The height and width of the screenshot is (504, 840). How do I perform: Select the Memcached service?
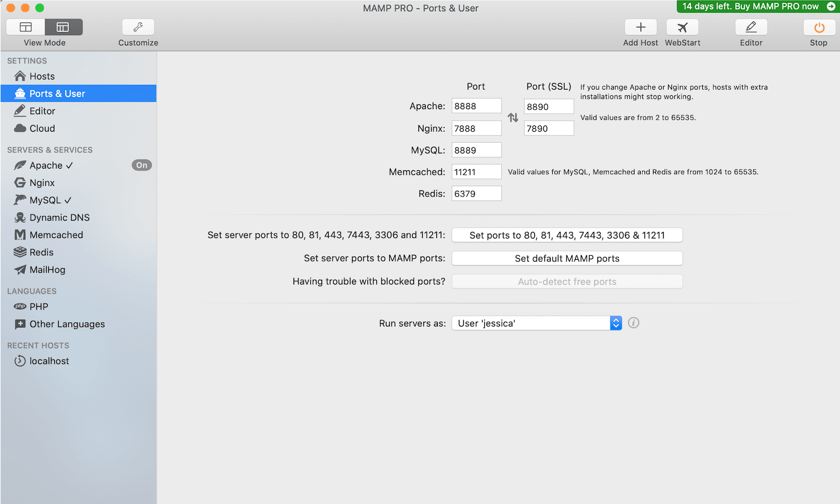click(x=21, y=235)
